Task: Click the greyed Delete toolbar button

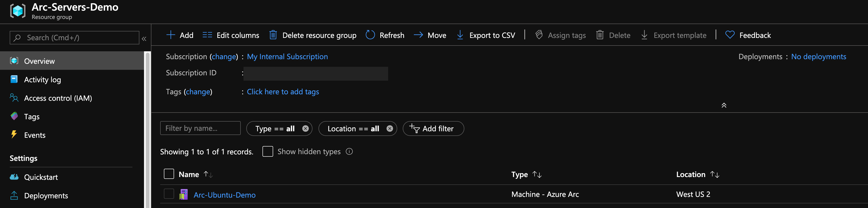Action: 613,35
